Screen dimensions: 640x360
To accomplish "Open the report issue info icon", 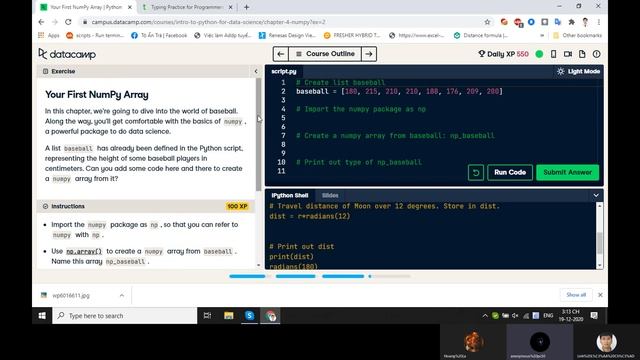I will tap(596, 54).
